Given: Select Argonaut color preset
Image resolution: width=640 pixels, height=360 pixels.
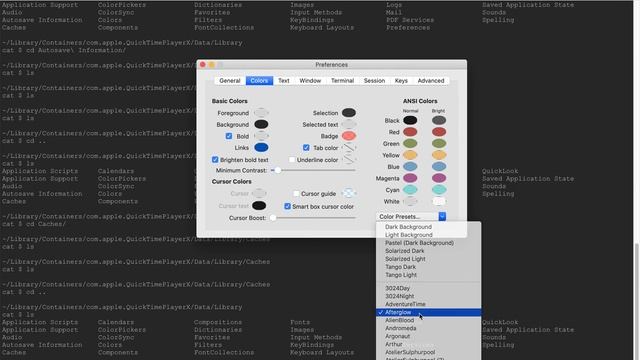Looking at the screenshot, I should point(429,336).
